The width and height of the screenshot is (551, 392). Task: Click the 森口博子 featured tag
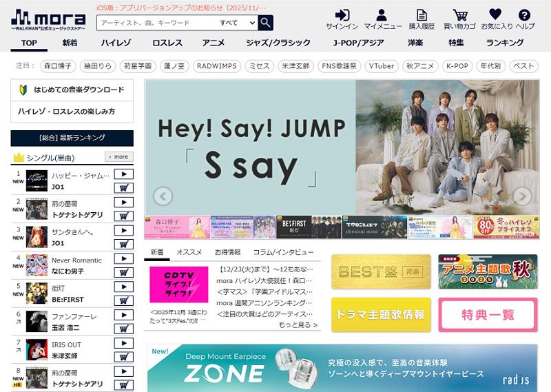(x=58, y=66)
